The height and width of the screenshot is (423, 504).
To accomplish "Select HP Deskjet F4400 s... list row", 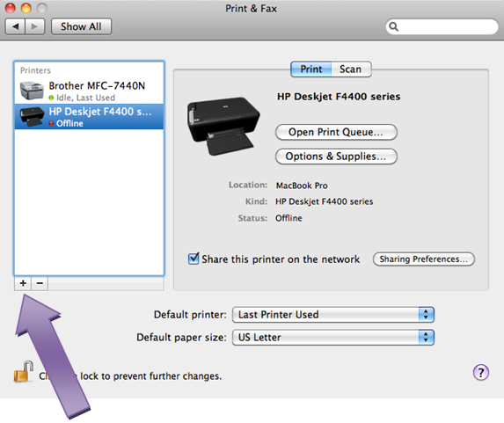I will [89, 116].
